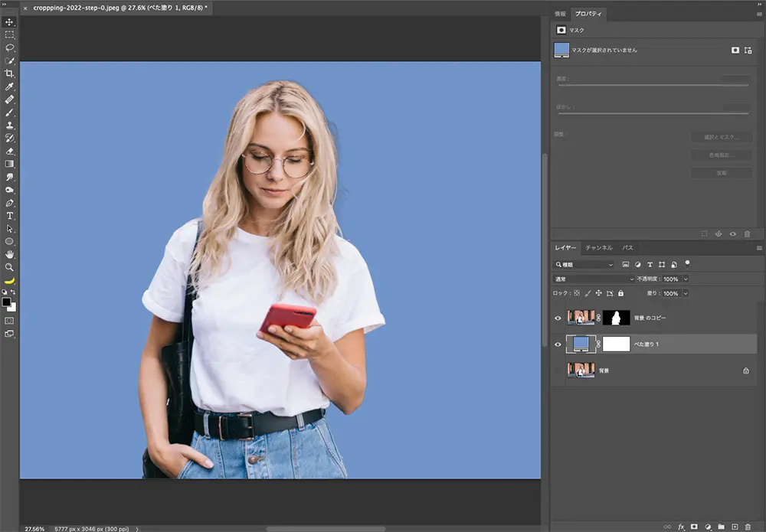Screen dimensions: 766x532
Task: Switch to the パス tab
Action: pos(628,248)
